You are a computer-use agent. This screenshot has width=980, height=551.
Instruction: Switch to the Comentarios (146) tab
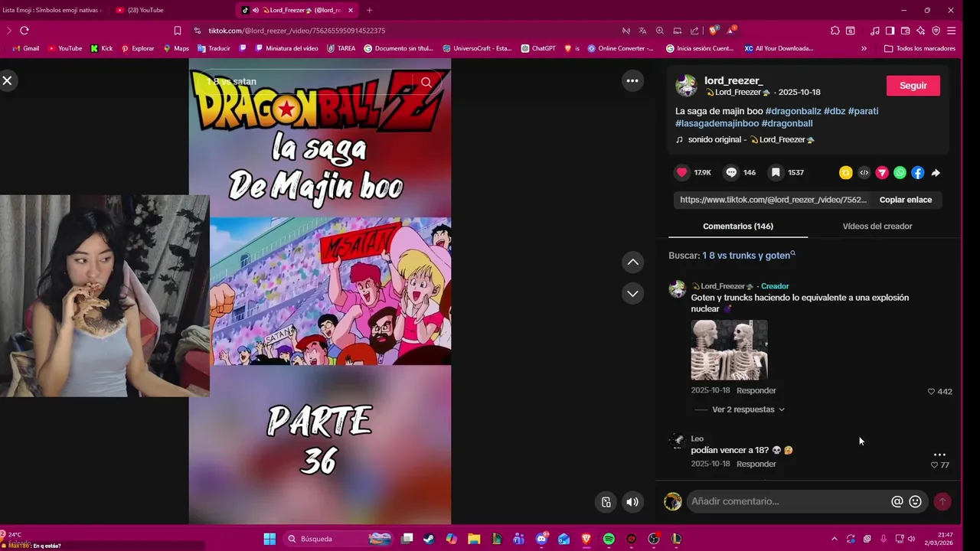tap(738, 227)
